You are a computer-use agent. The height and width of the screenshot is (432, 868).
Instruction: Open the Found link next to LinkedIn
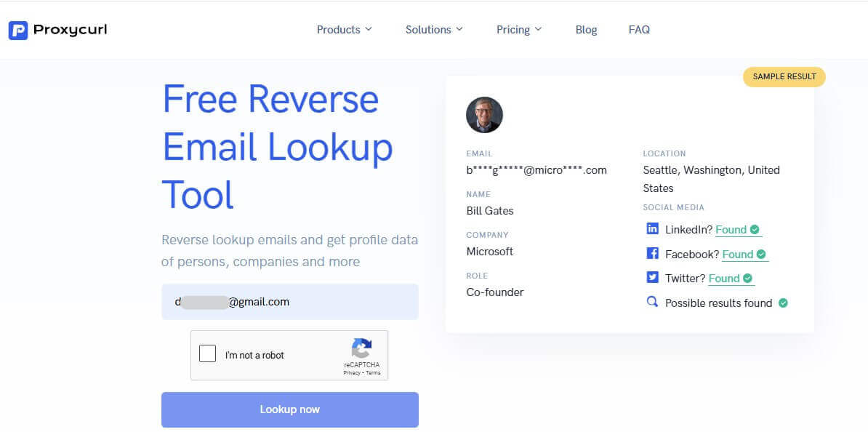tap(732, 229)
